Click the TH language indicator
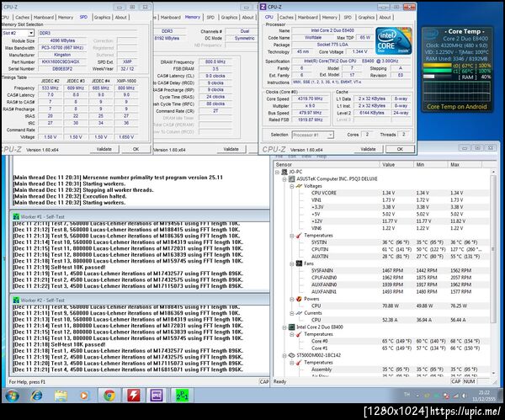The image size is (505, 420). [407, 394]
